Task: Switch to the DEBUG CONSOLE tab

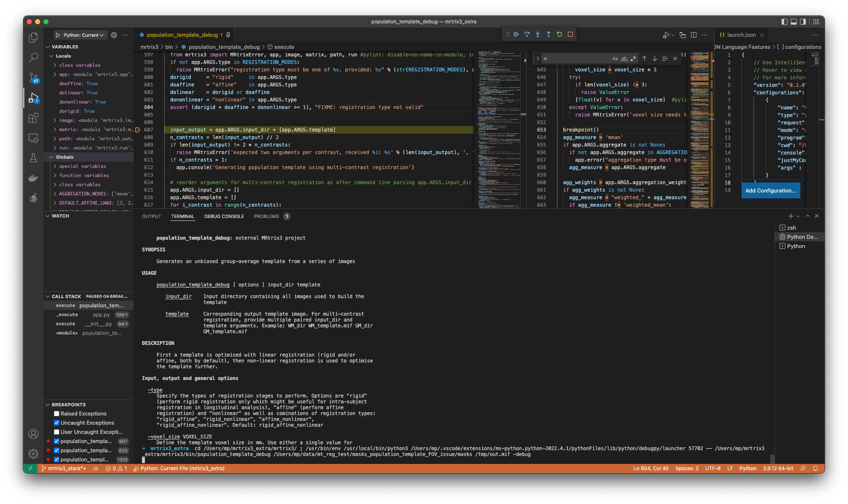Action: tap(224, 216)
